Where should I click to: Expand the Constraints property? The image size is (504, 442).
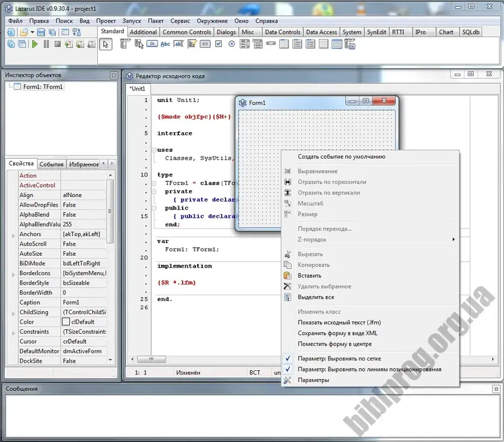[13, 333]
